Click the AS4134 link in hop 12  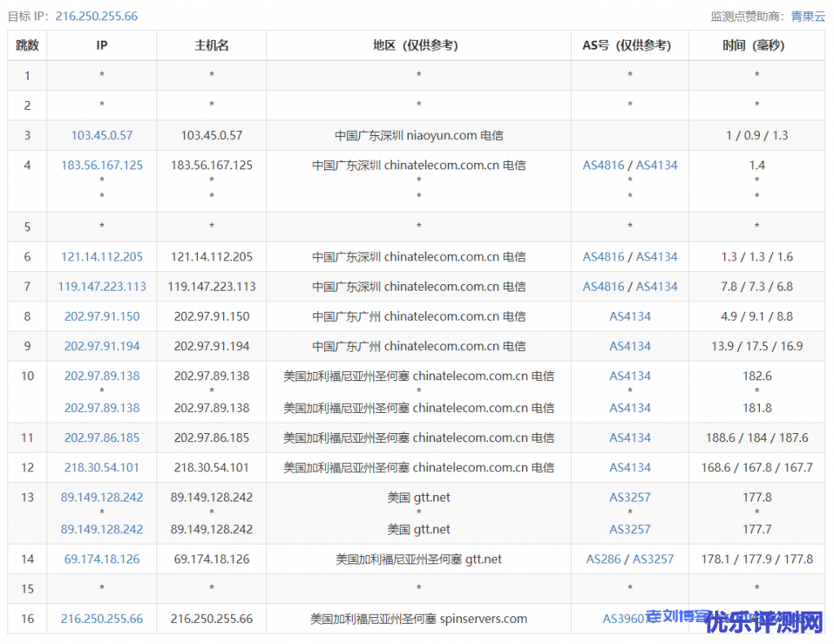630,468
